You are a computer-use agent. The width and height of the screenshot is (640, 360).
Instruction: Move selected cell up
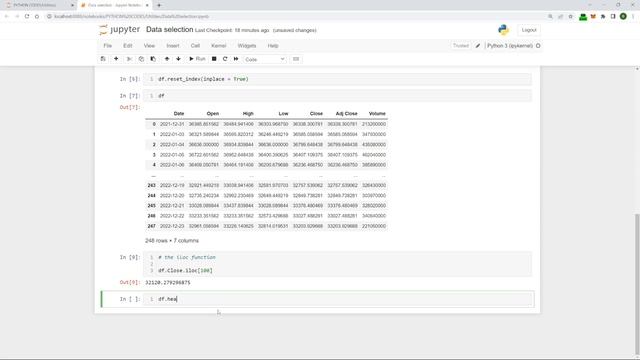click(167, 59)
